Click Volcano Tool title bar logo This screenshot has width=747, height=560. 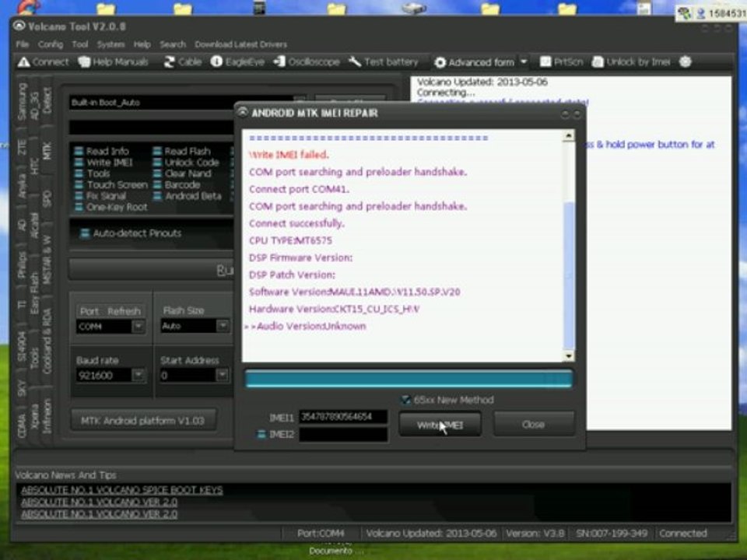19,26
